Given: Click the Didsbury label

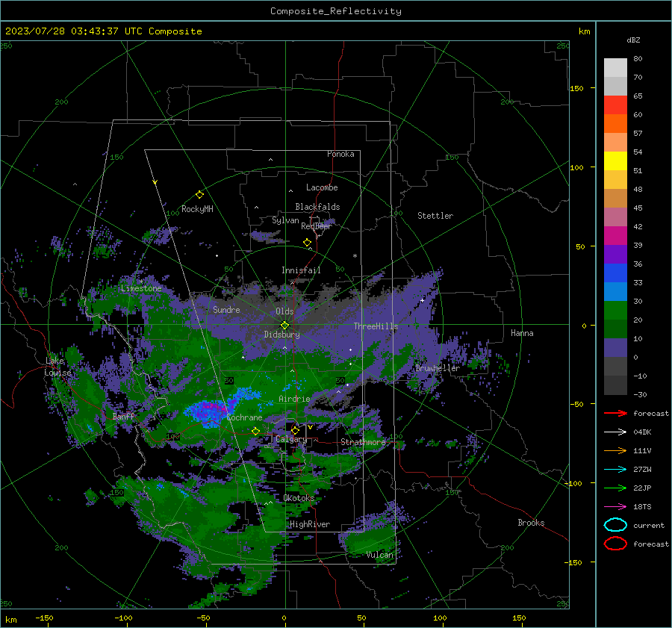Looking at the screenshot, I should 281,335.
